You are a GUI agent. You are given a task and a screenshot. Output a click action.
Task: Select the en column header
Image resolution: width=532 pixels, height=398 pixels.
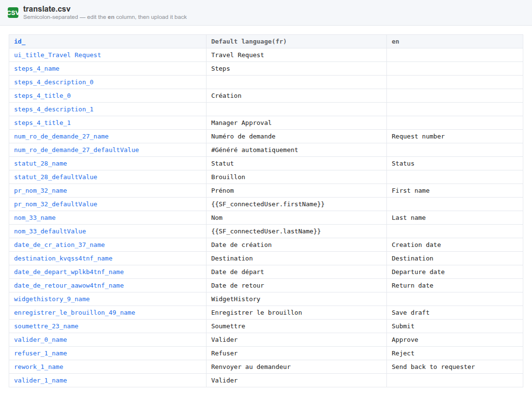455,42
